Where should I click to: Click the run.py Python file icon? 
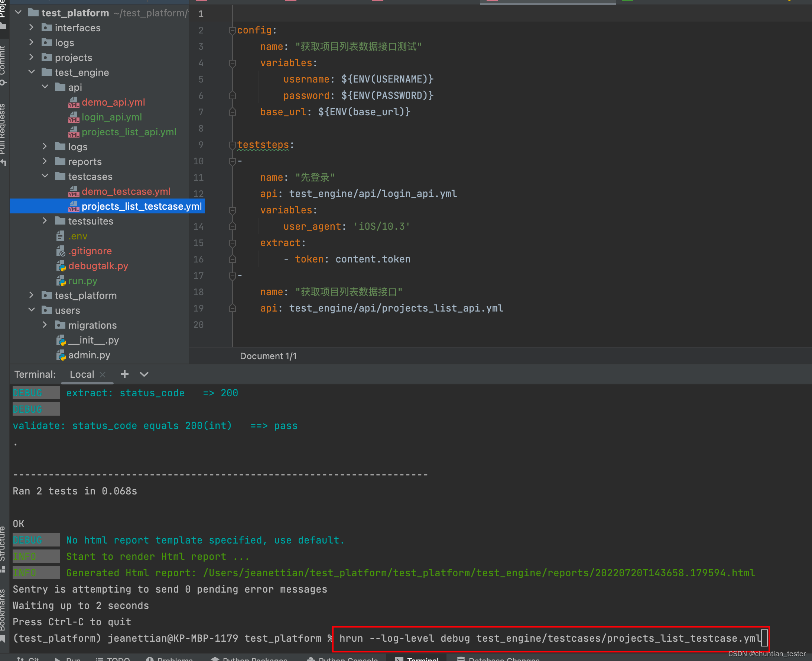click(x=61, y=281)
